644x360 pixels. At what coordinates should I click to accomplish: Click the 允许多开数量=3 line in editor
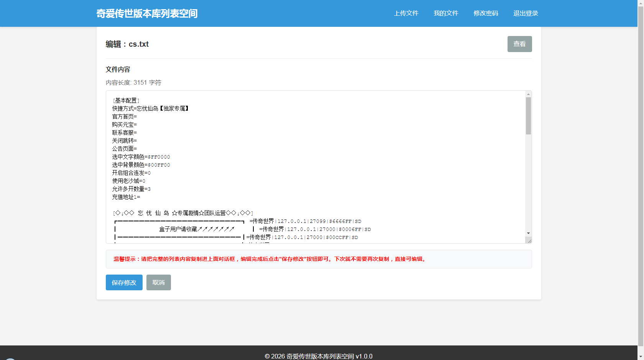pos(131,189)
